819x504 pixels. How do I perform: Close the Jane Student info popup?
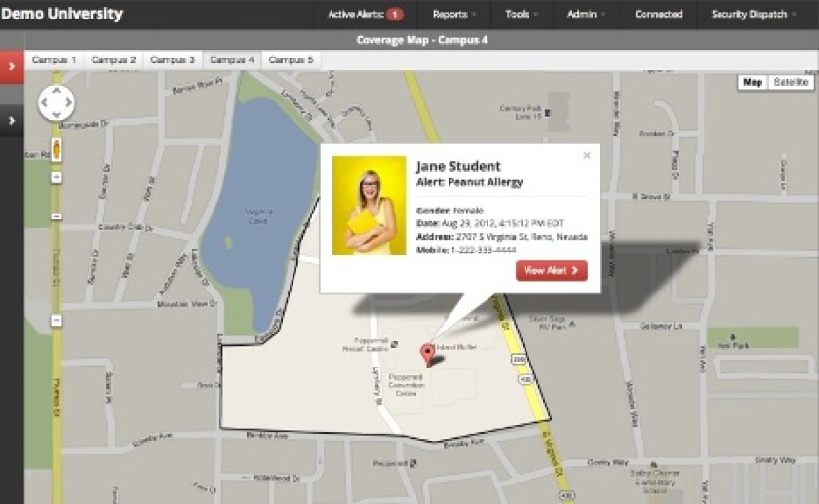[x=586, y=155]
